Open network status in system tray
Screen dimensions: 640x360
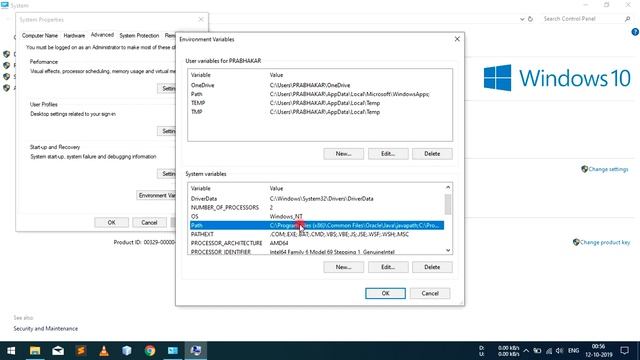(549, 351)
